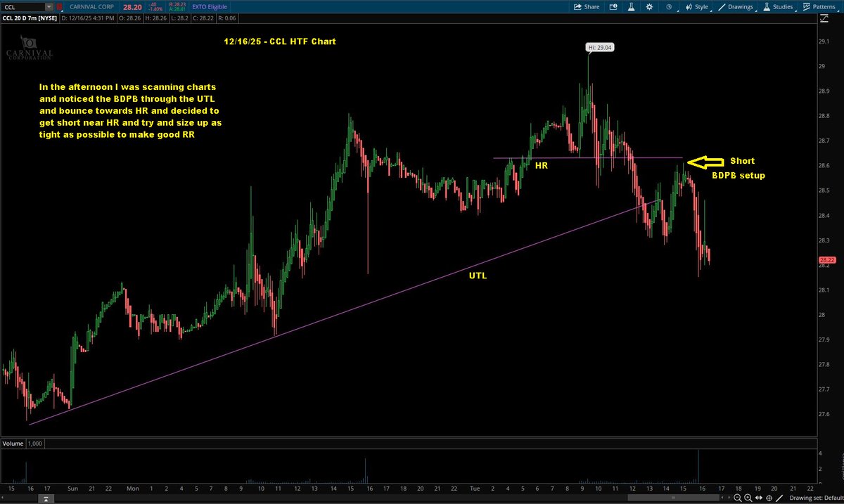
Task: Click the bid price B: 28.23
Action: point(177,4)
